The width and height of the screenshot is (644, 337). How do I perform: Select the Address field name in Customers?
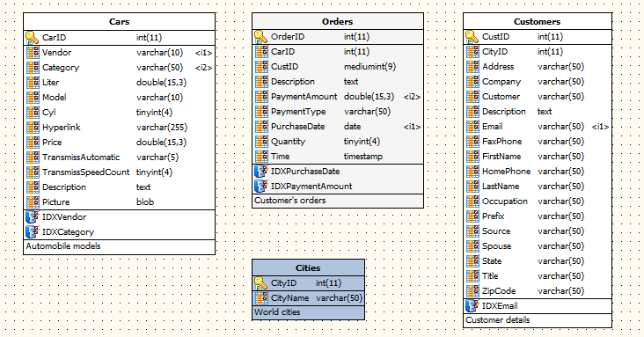click(498, 67)
